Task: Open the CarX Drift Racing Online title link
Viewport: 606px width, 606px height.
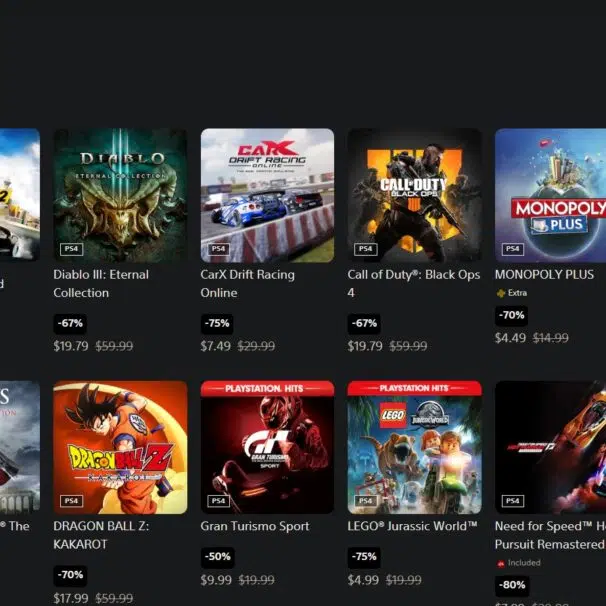Action: pyautogui.click(x=247, y=284)
